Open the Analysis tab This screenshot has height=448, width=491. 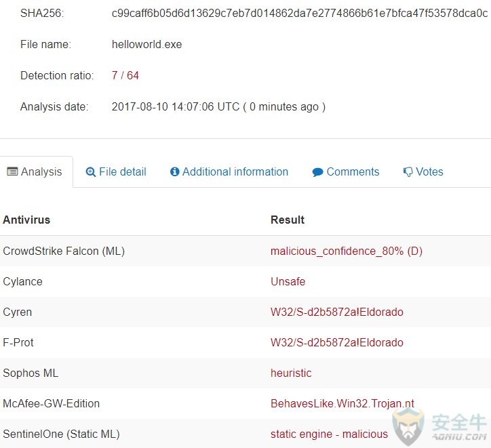37,171
